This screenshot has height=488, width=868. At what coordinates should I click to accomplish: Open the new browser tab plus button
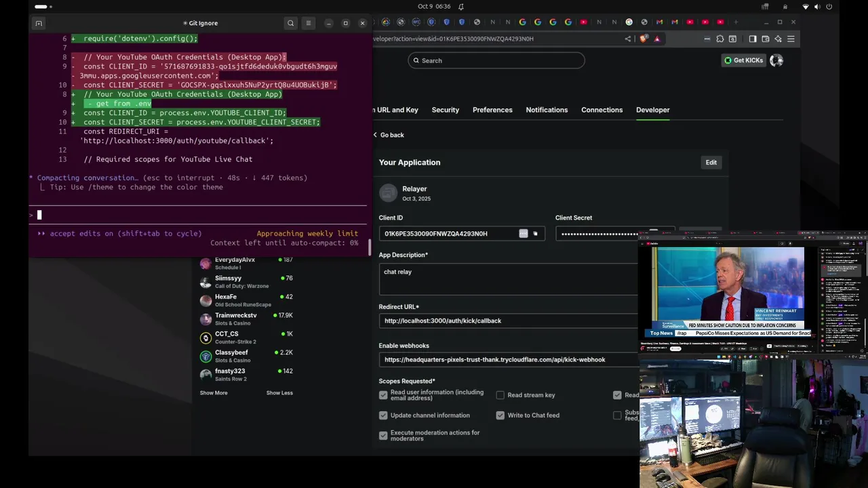(736, 22)
